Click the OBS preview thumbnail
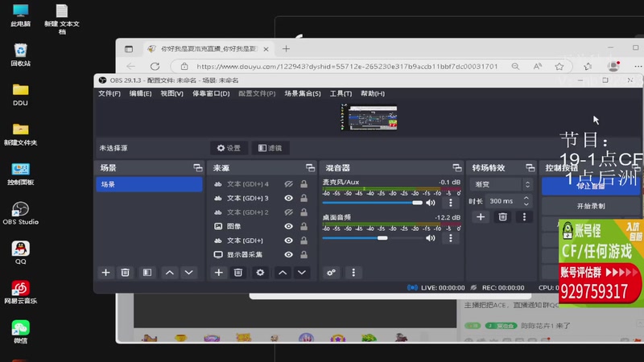This screenshot has height=362, width=644. tap(369, 117)
